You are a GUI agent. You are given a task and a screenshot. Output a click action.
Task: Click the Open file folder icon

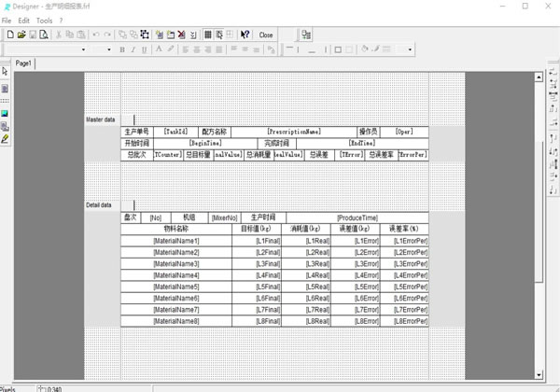(21, 35)
